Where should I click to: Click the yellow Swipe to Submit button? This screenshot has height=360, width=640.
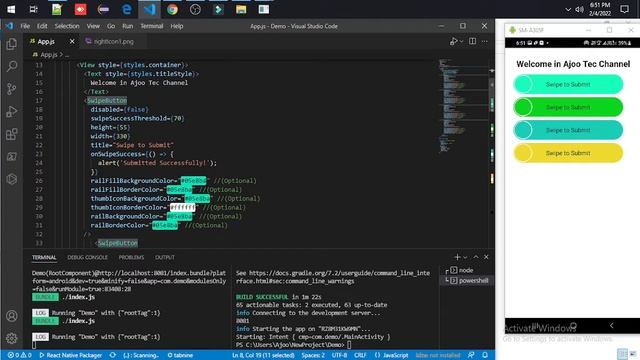pyautogui.click(x=568, y=153)
